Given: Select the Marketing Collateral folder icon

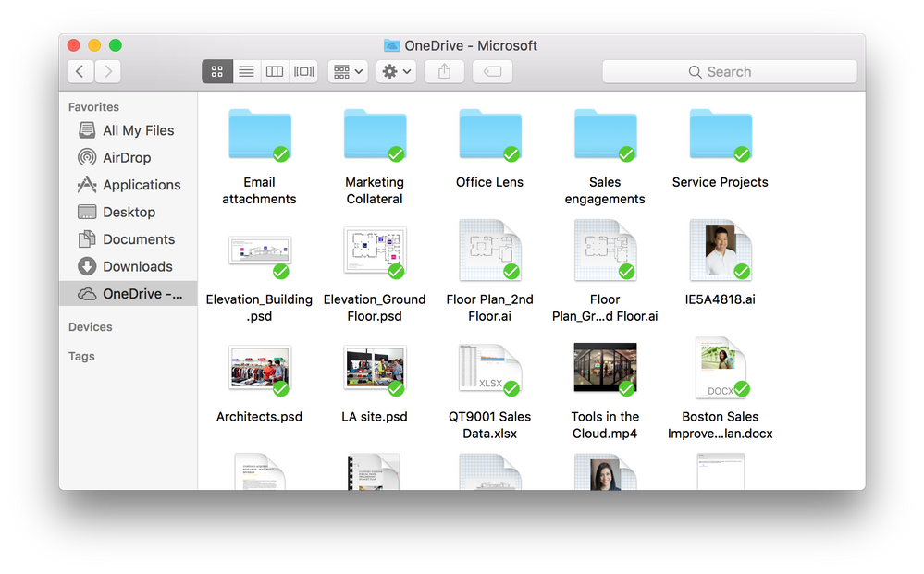Looking at the screenshot, I should click(x=375, y=135).
